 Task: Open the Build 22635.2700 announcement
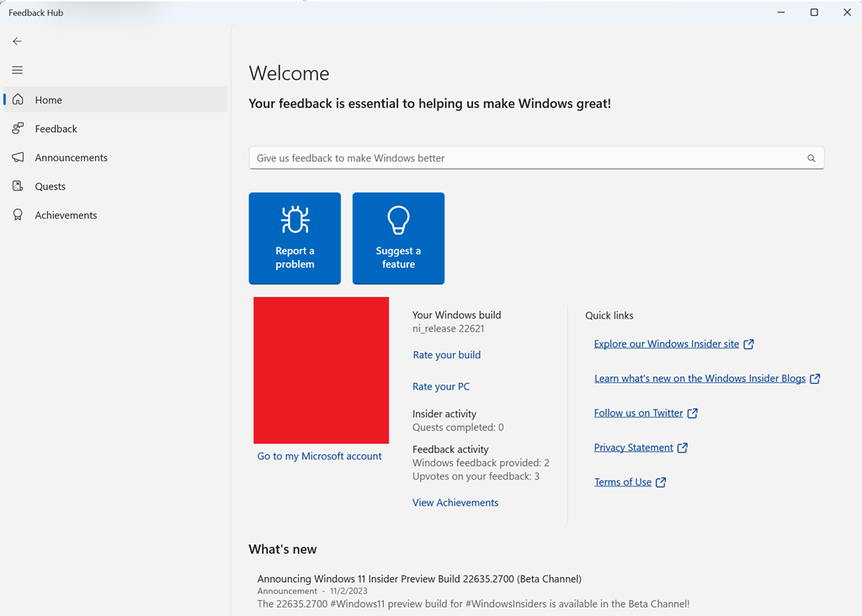[x=419, y=579]
